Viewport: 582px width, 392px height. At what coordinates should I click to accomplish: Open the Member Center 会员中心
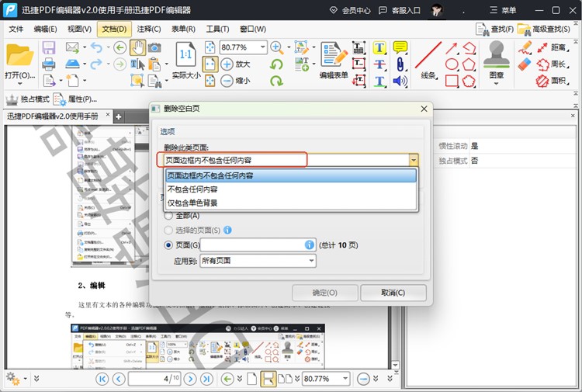click(x=350, y=10)
